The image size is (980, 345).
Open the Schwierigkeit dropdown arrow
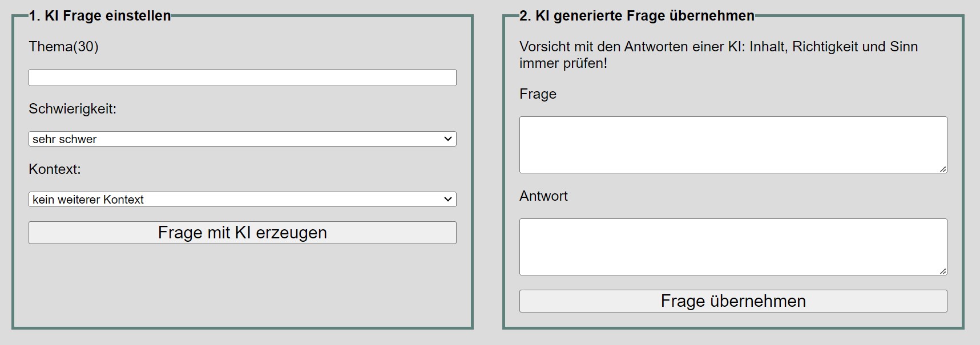coord(448,139)
